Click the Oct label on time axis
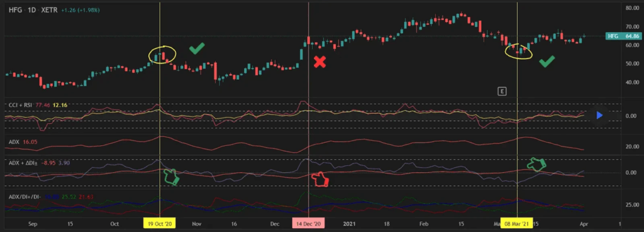The width and height of the screenshot is (644, 232). point(114,224)
